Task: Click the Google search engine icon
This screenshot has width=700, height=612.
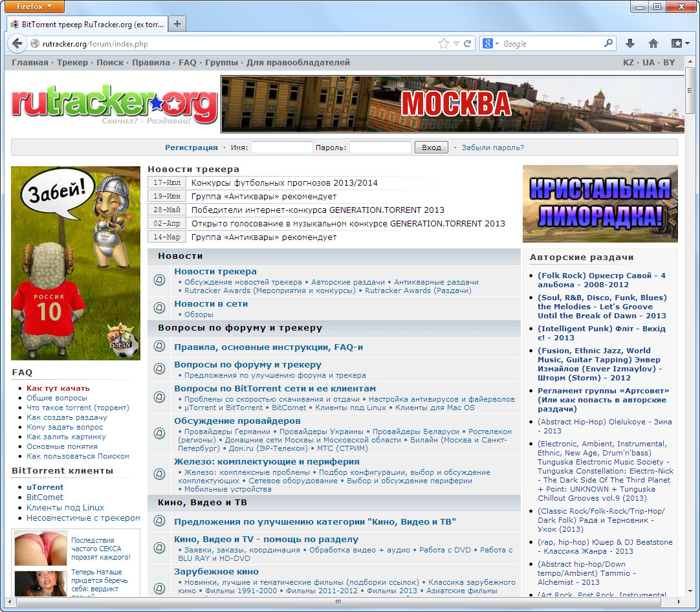Action: 488,43
